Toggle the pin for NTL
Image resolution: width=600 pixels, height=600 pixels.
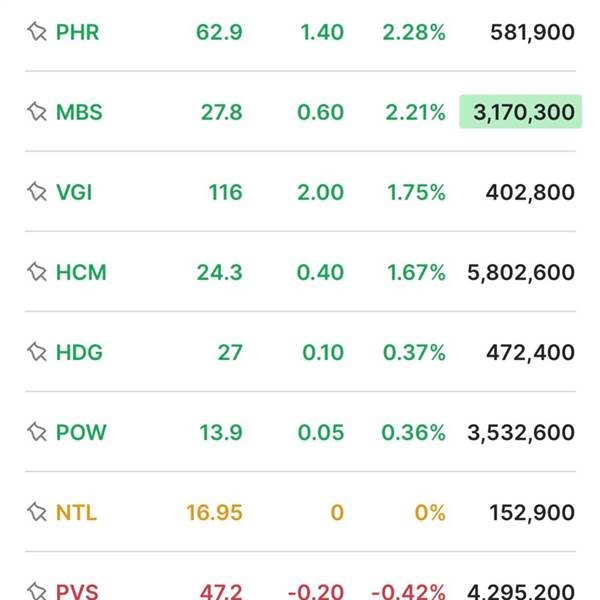pyautogui.click(x=37, y=512)
